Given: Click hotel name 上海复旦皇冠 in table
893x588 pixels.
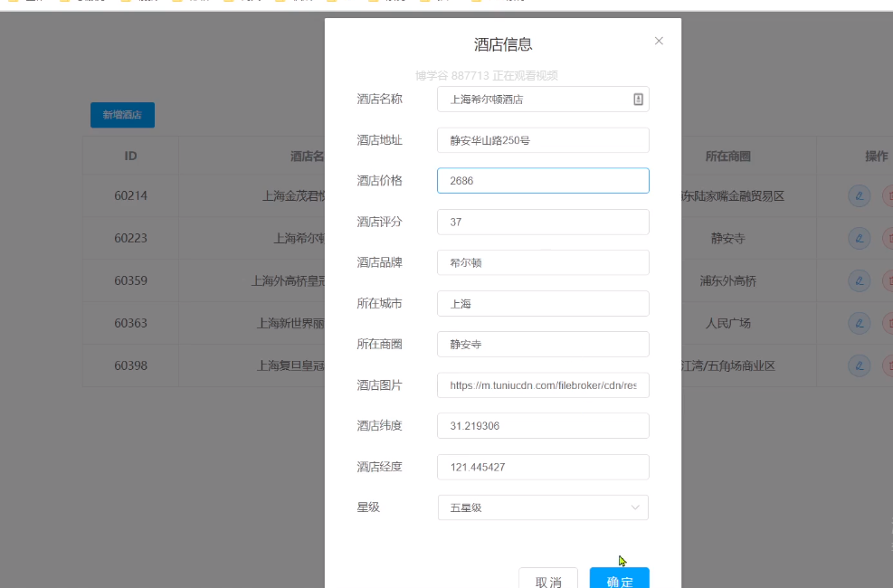Looking at the screenshot, I should click(290, 365).
